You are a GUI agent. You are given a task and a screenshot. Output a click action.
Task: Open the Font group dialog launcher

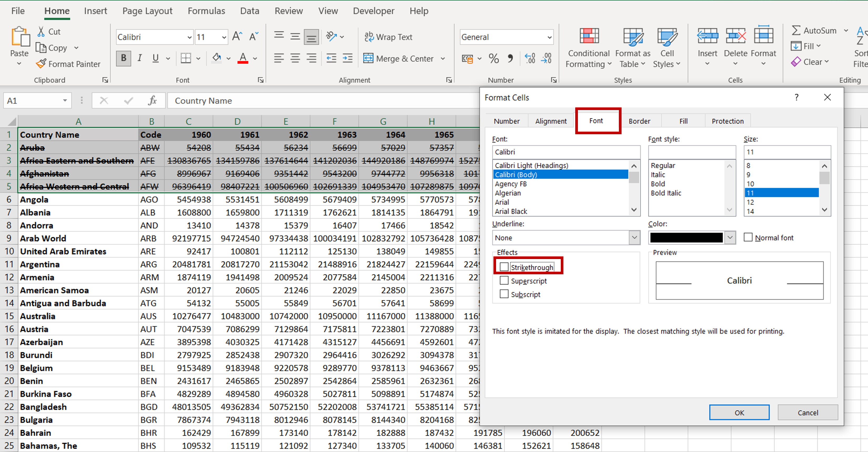(x=260, y=80)
